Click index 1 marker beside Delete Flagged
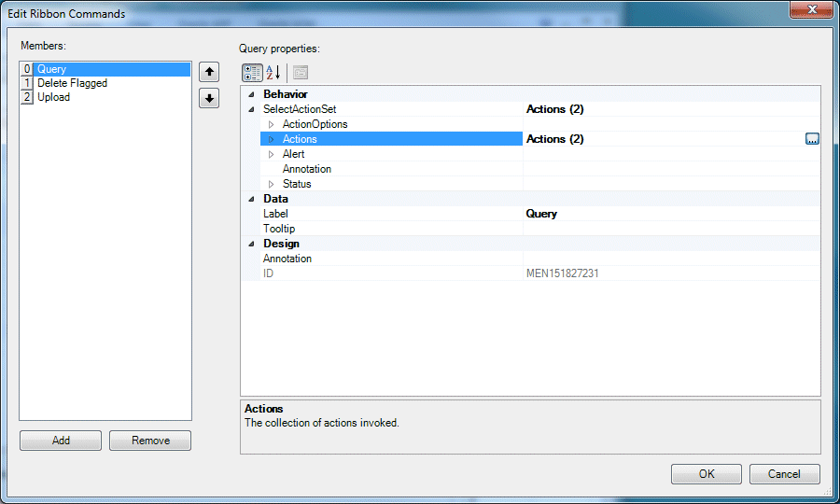840x504 pixels. pos(27,83)
